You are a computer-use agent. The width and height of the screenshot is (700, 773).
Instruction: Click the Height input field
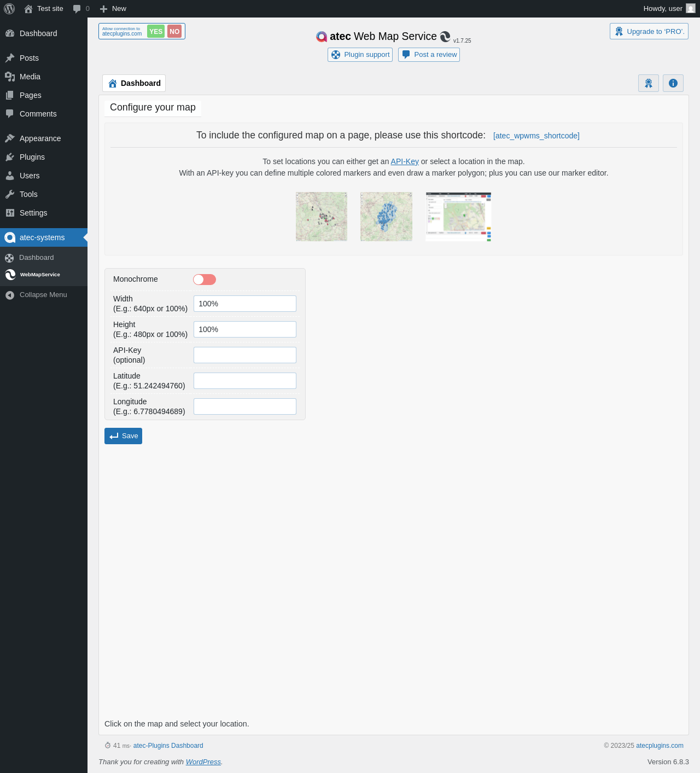pos(245,329)
